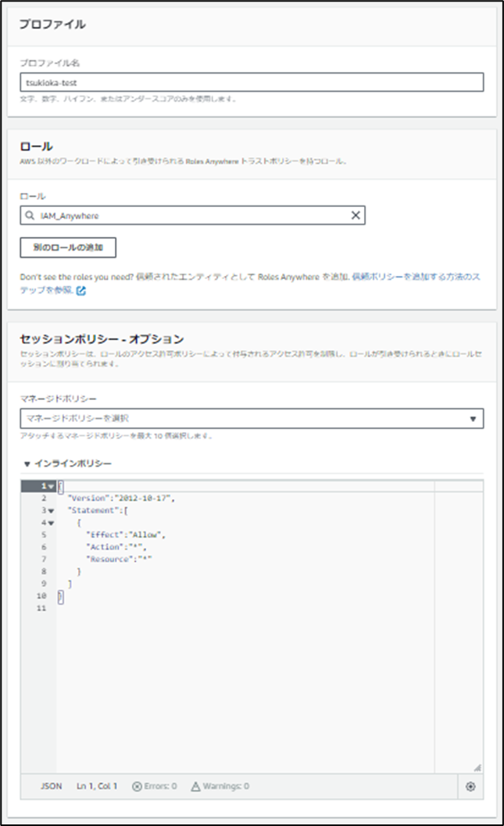
Task: Click the JSON language label in status bar
Action: 51,786
